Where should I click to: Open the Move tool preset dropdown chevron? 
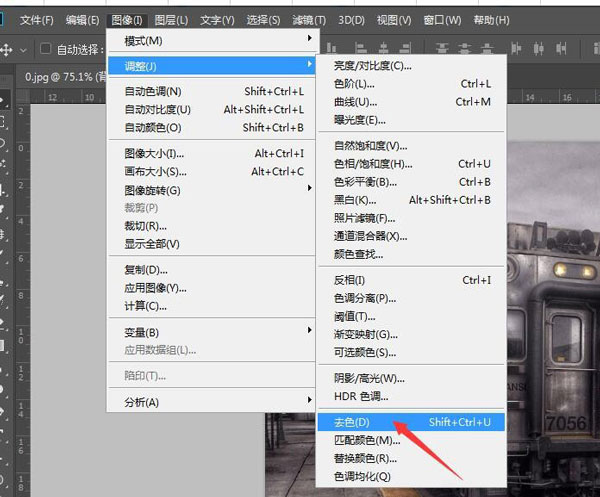23,50
